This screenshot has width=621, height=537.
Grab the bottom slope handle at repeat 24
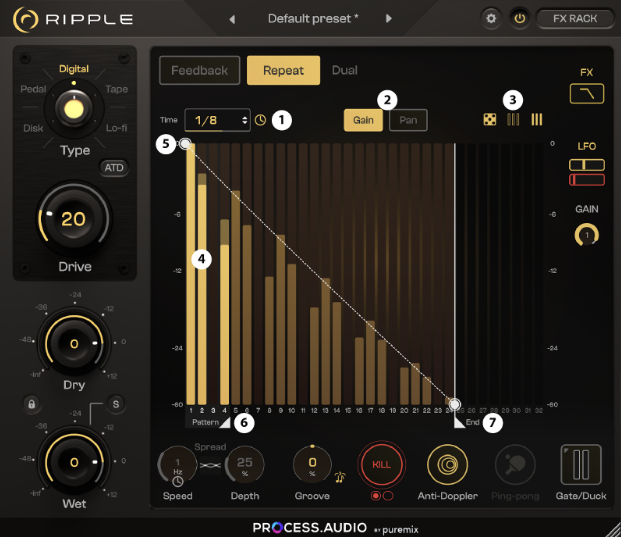point(455,404)
